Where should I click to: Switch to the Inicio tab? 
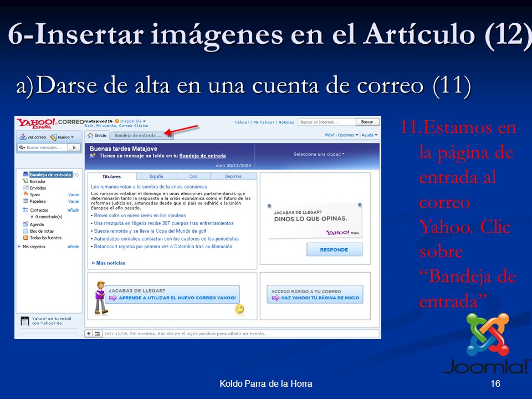[x=97, y=135]
